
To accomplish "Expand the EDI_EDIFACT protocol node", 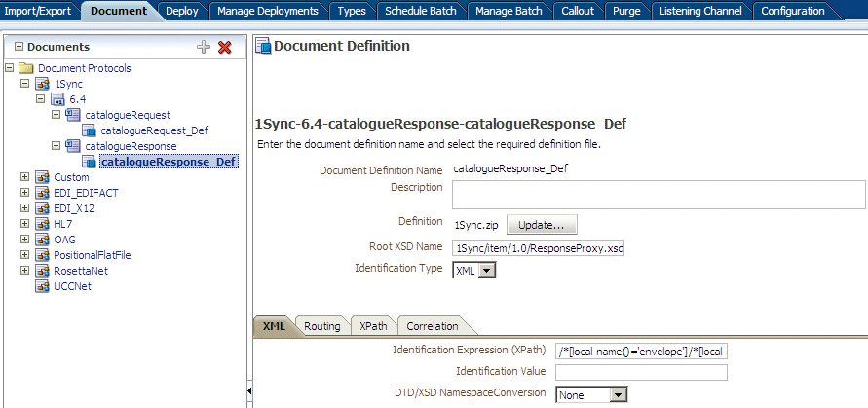I will (x=24, y=192).
